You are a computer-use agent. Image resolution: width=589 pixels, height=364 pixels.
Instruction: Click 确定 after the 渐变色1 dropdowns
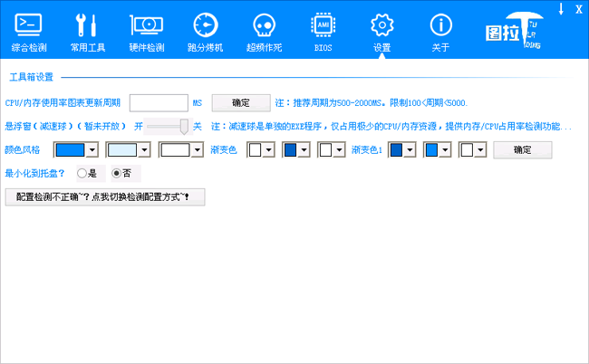coord(523,150)
